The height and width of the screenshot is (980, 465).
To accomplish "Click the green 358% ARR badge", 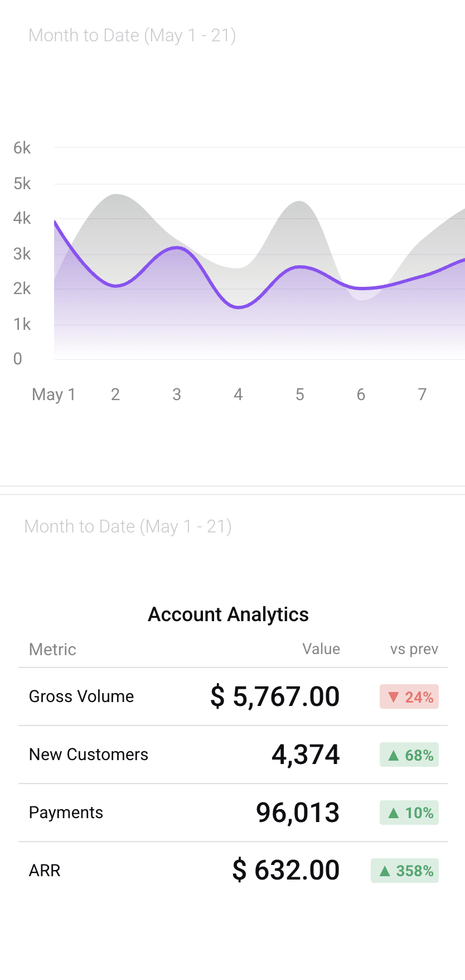I will [405, 871].
